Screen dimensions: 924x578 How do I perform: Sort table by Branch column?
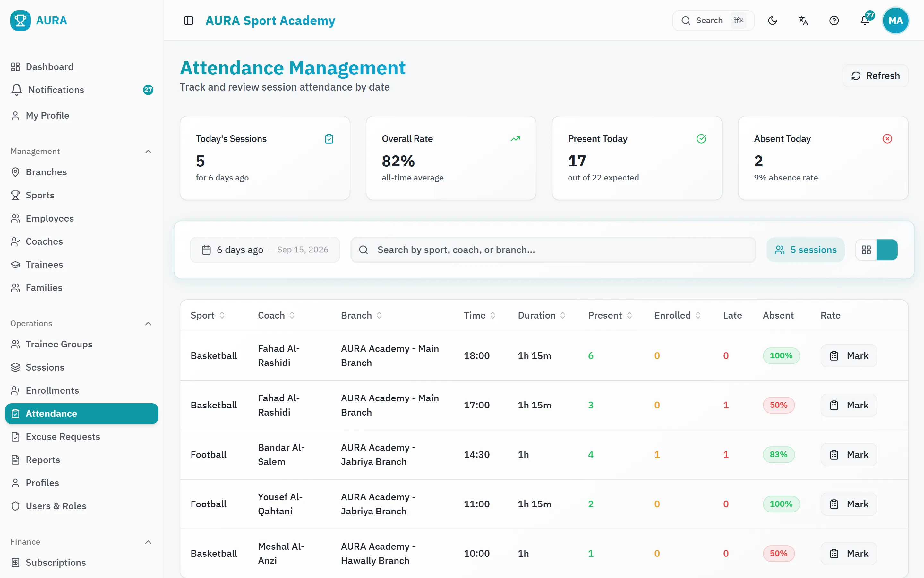[x=362, y=315]
